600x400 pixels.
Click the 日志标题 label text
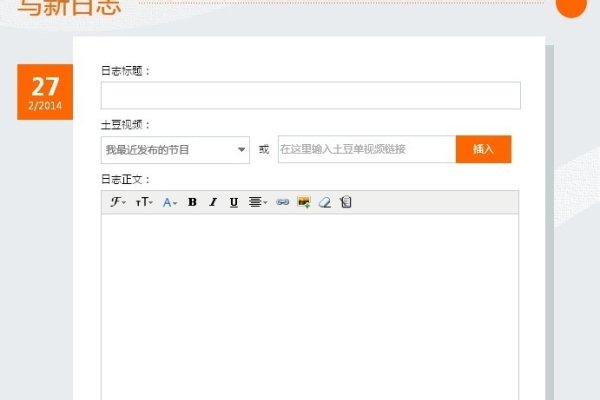pyautogui.click(x=126, y=71)
